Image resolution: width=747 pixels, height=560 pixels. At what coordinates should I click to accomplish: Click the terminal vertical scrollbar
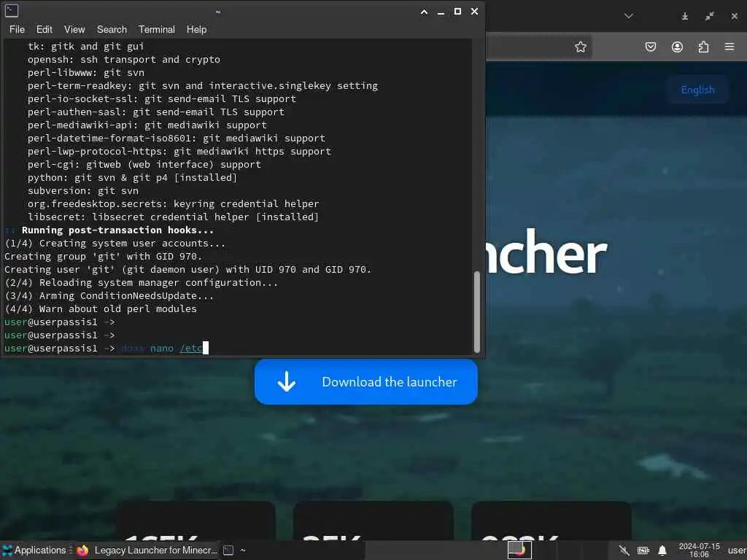(x=477, y=311)
